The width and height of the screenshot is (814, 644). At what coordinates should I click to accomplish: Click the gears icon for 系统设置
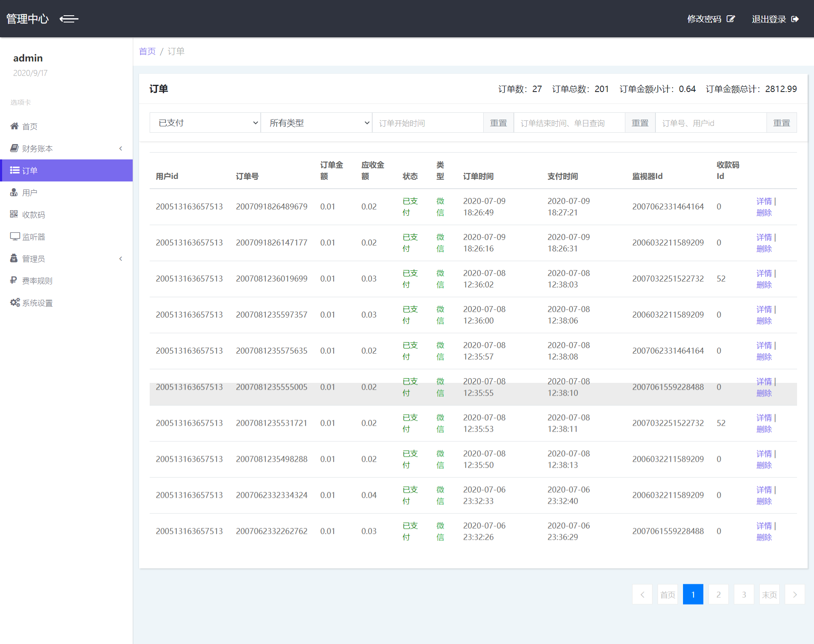pyautogui.click(x=15, y=302)
